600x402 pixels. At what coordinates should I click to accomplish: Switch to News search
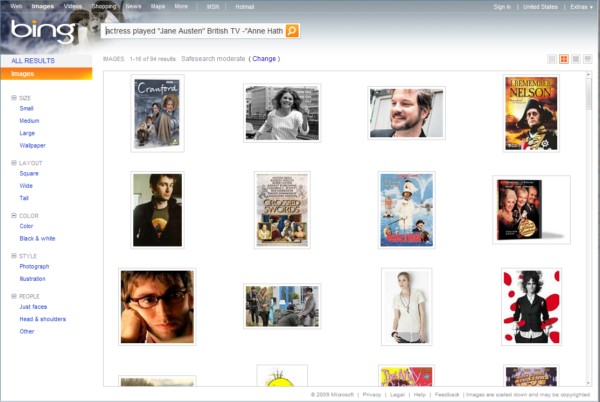[x=133, y=7]
